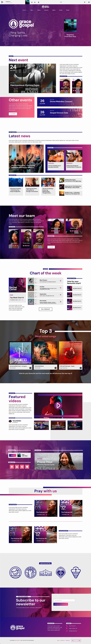Click the newsletter email input field

[x=64, y=600]
